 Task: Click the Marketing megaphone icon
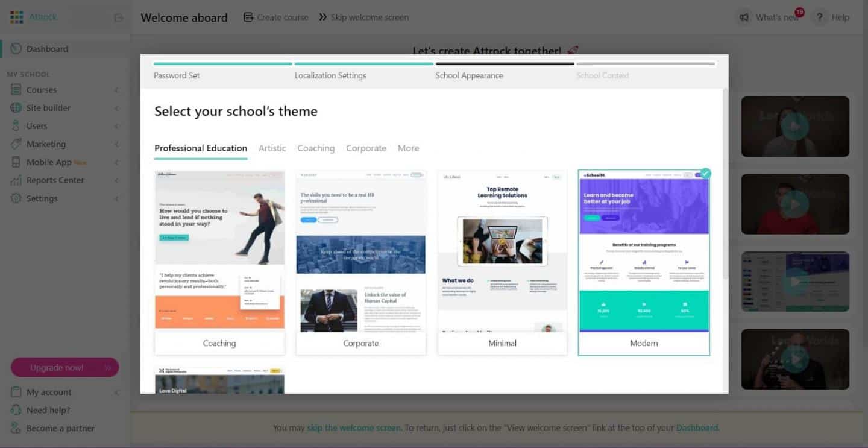point(16,144)
